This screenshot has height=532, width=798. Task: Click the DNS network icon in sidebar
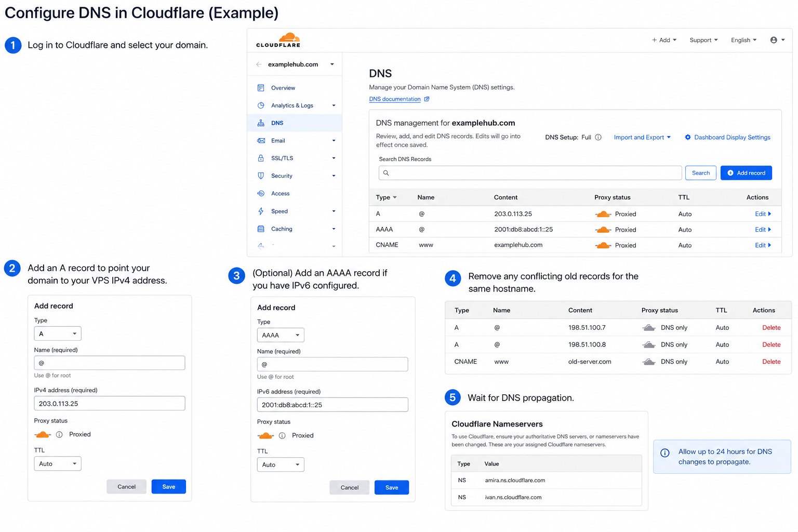[x=261, y=123]
